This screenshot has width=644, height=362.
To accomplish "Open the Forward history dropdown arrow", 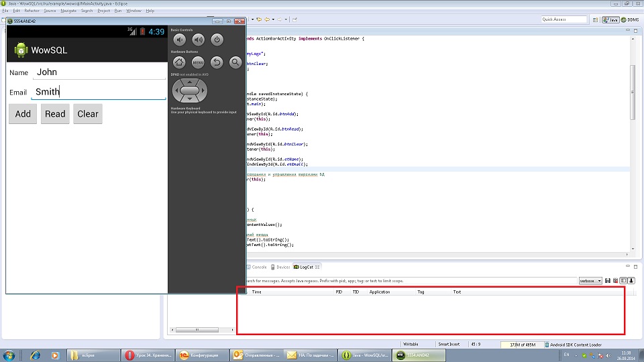I will tap(286, 19).
